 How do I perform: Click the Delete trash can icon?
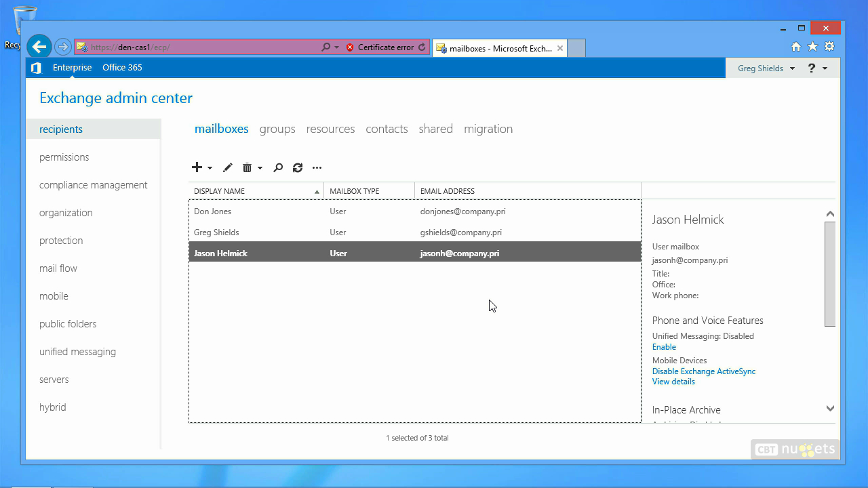coord(248,167)
